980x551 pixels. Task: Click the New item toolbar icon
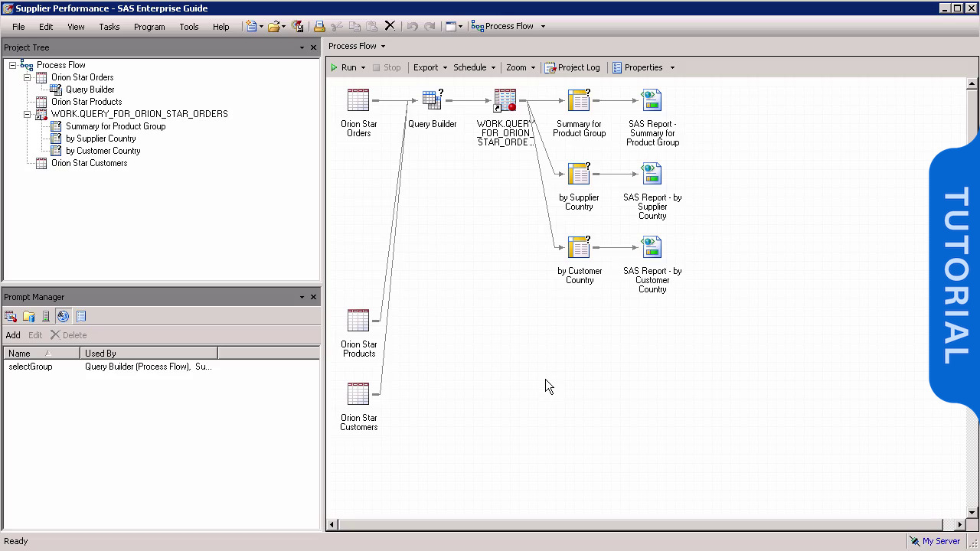(251, 26)
